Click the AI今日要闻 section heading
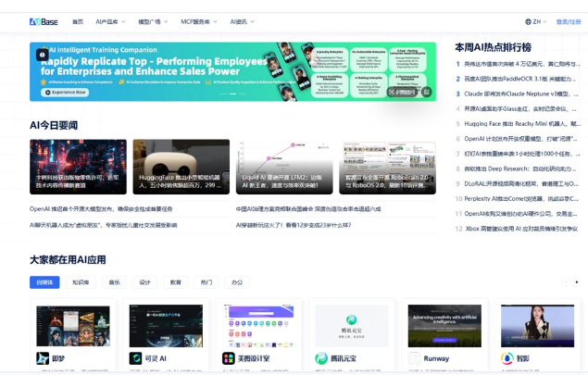The width and height of the screenshot is (588, 375). tap(54, 125)
